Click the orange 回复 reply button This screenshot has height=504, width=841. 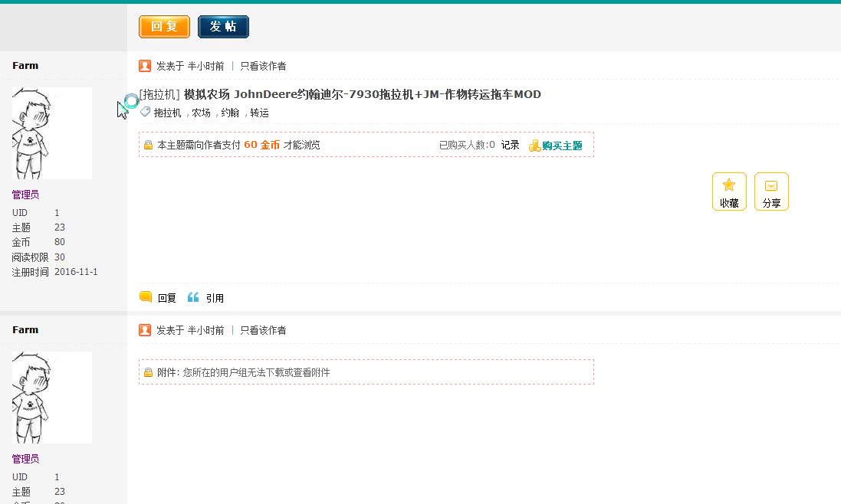164,27
